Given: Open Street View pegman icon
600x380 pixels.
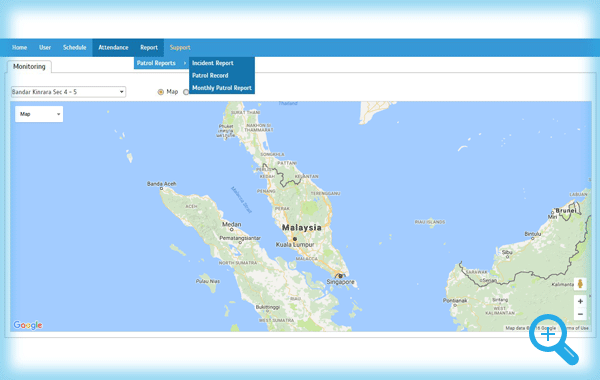Looking at the screenshot, I should point(580,284).
